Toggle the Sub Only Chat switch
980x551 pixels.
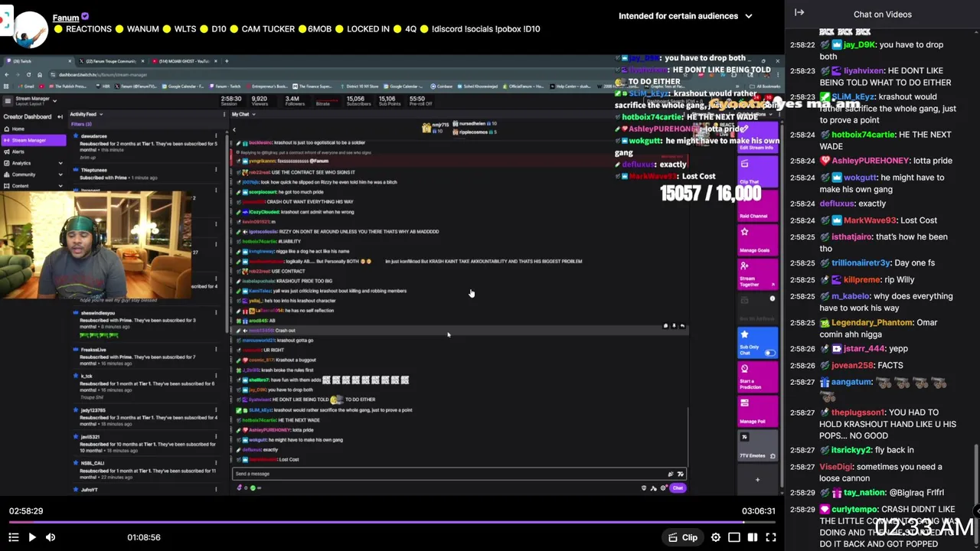pyautogui.click(x=769, y=353)
